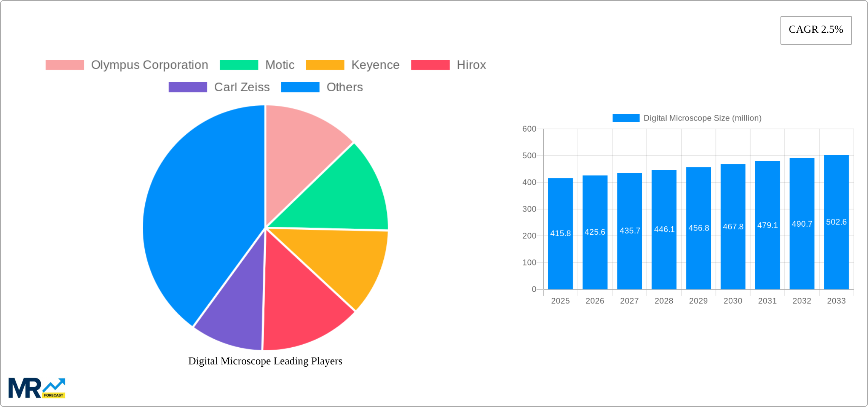Toggle the Others legend entry
This screenshot has width=868, height=407.
coord(300,87)
